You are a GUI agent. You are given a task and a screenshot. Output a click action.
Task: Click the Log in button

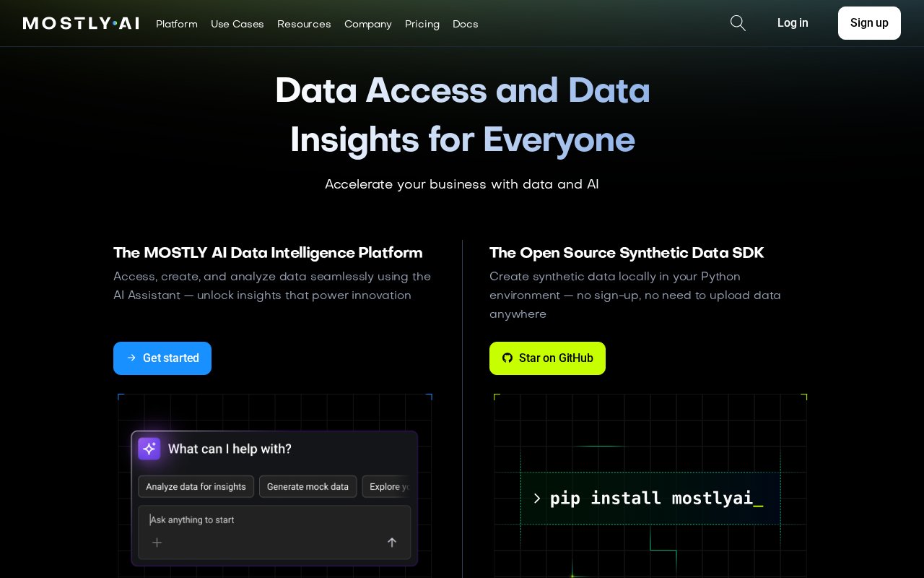793,23
